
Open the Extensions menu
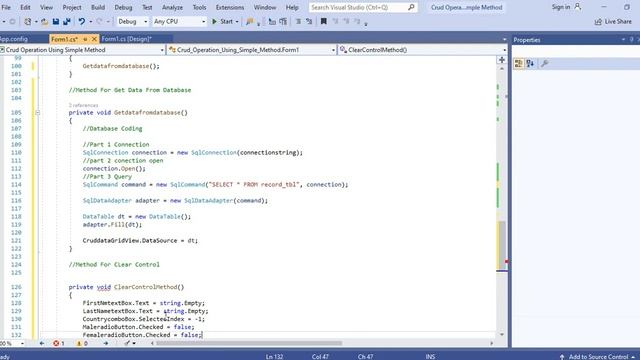(x=230, y=7)
